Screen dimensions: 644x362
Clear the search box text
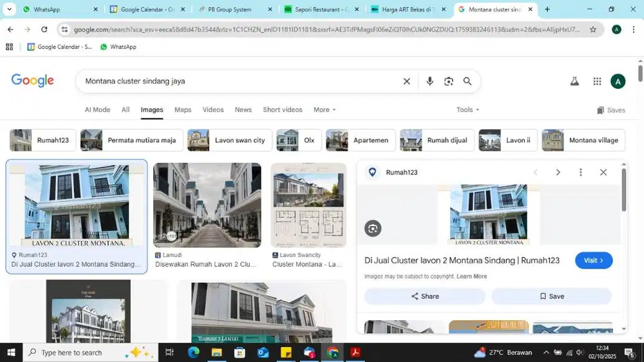coord(406,81)
